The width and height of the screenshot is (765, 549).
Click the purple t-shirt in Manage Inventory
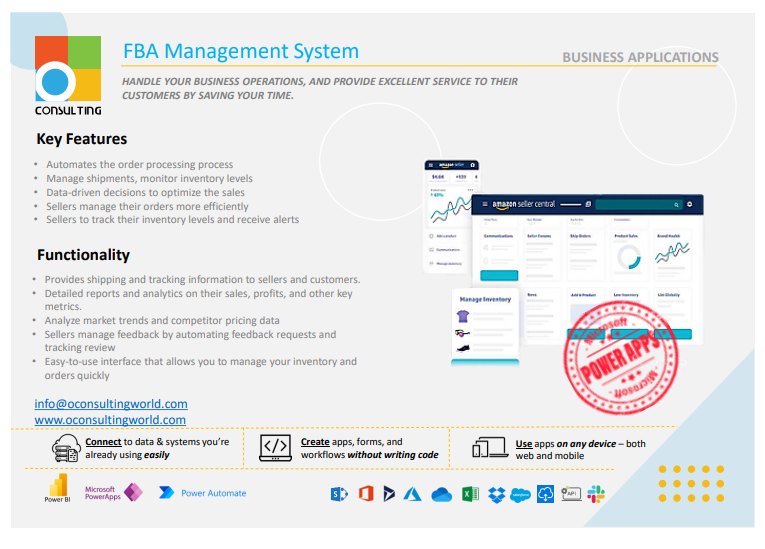click(x=463, y=316)
